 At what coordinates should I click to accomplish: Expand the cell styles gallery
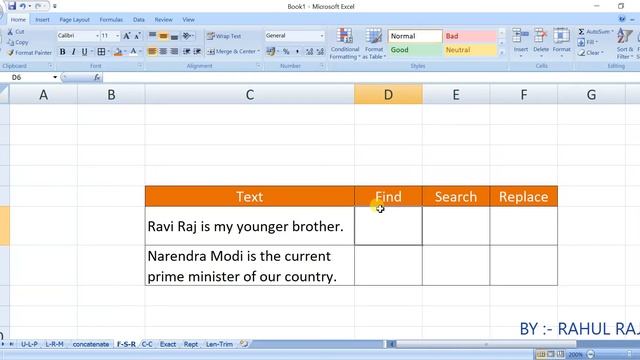[502, 53]
